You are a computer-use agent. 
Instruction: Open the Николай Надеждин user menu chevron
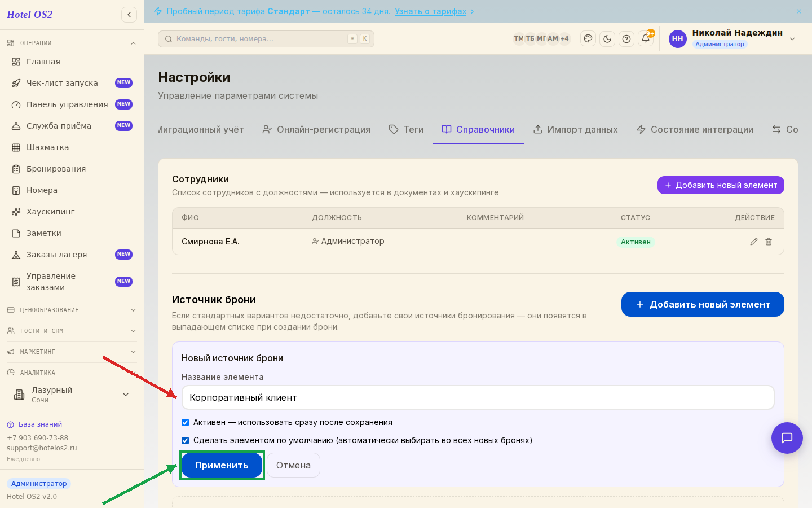tap(792, 39)
